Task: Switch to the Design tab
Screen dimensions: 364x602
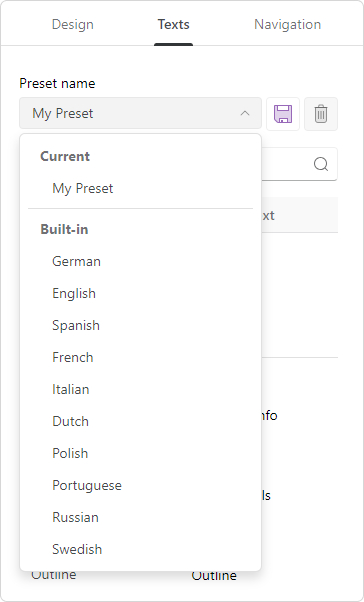Action: (73, 24)
